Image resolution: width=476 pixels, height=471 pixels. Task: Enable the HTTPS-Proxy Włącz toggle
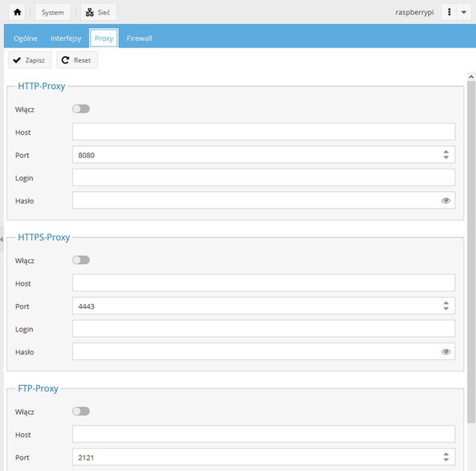[x=81, y=260]
